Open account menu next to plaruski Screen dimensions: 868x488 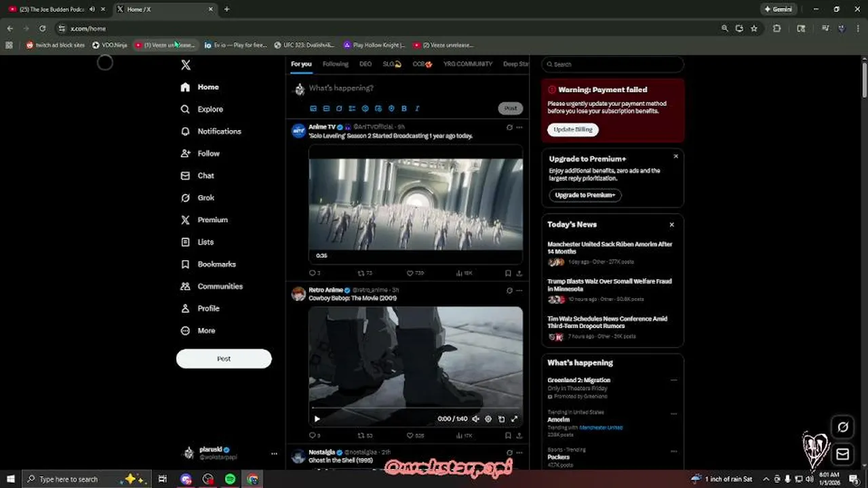[274, 453]
